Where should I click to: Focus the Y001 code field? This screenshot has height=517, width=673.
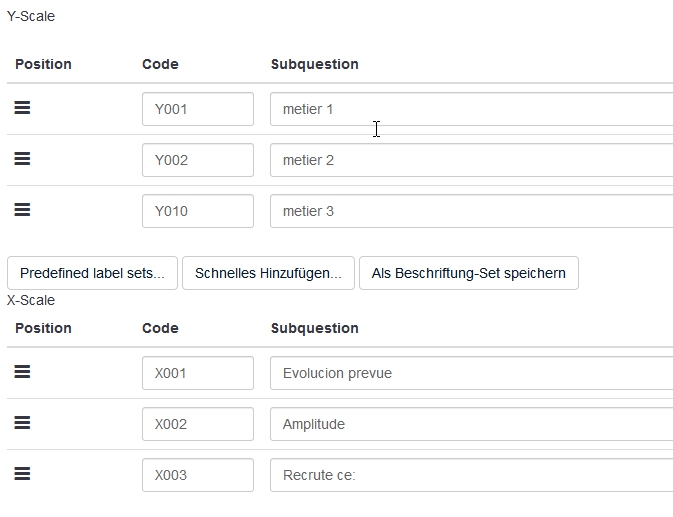pos(198,109)
